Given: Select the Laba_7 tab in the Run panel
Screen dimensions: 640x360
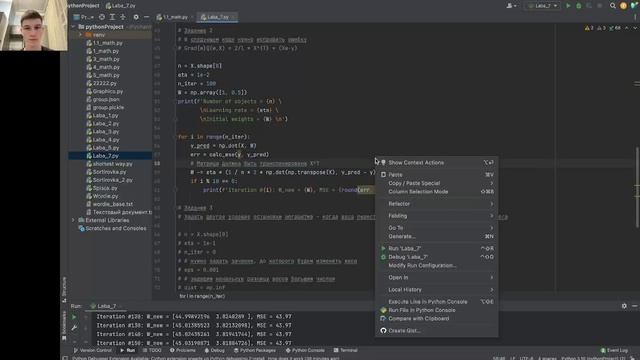Looking at the screenshot, I should pyautogui.click(x=105, y=306).
